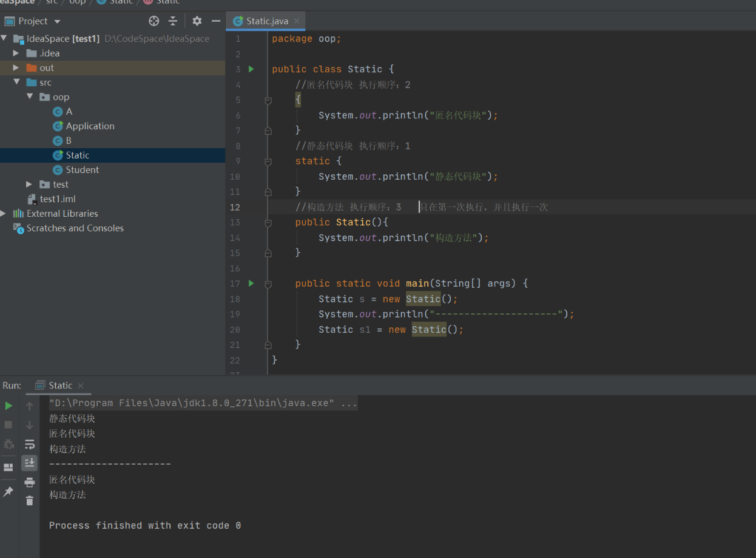Expand the test folder in tree

[29, 185]
